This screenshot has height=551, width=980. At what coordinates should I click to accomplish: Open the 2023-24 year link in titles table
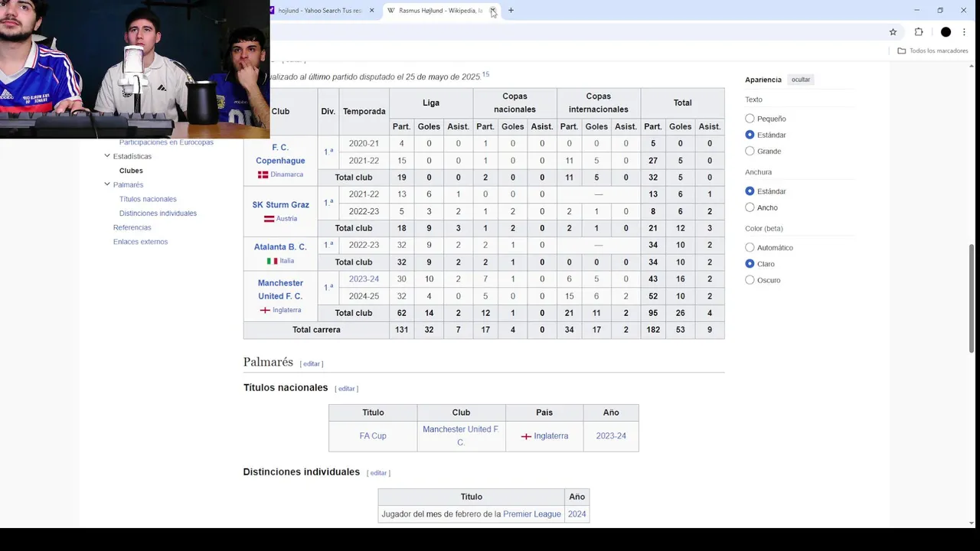tap(611, 436)
